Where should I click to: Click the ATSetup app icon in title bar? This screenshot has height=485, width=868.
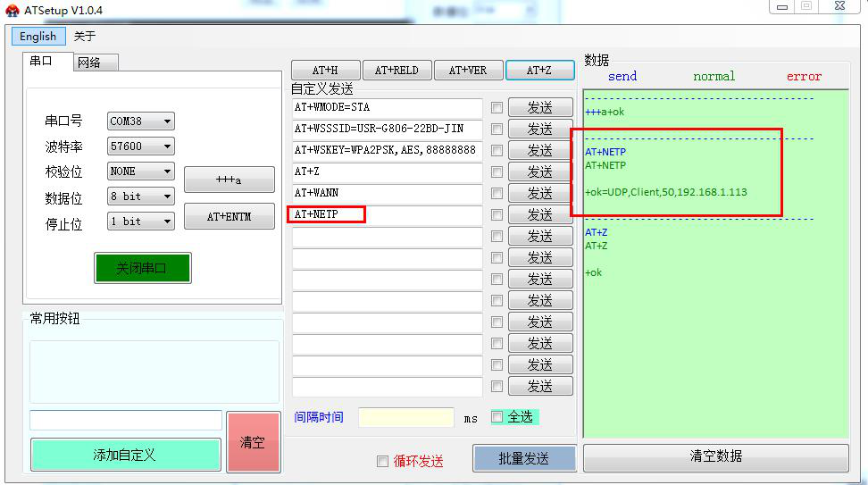13,10
